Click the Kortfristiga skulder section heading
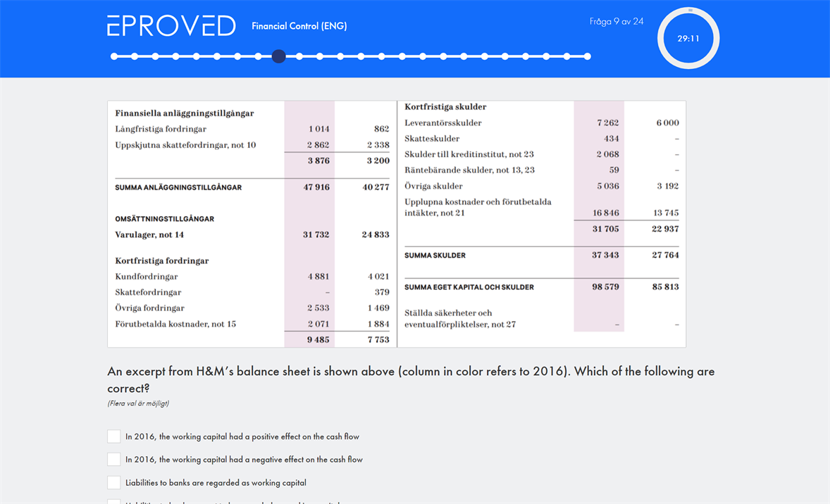This screenshot has height=504, width=830. [x=445, y=107]
